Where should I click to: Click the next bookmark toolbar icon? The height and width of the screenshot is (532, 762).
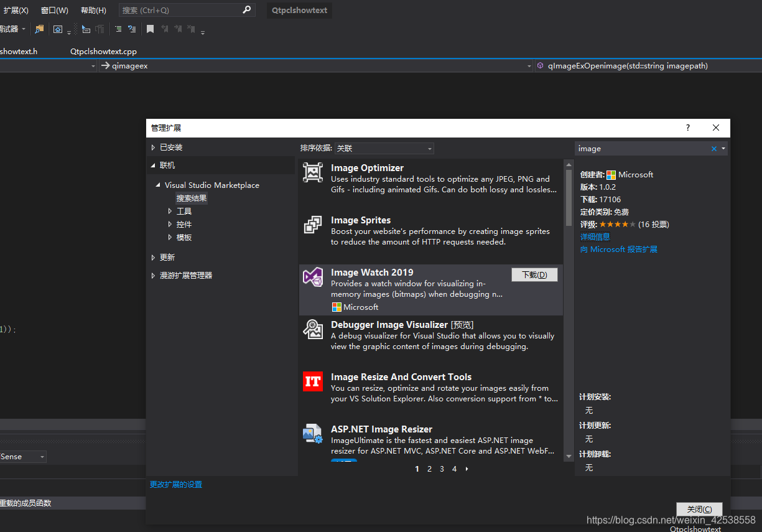[179, 29]
